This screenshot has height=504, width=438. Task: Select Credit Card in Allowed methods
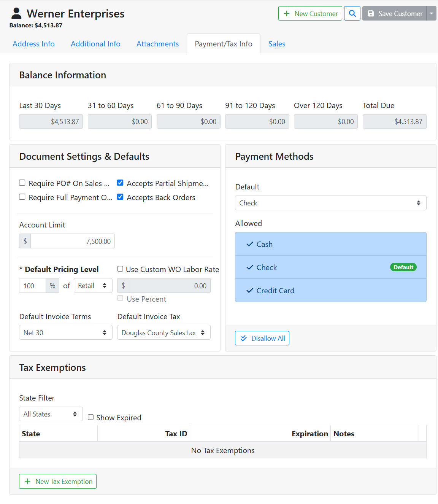[x=275, y=291]
